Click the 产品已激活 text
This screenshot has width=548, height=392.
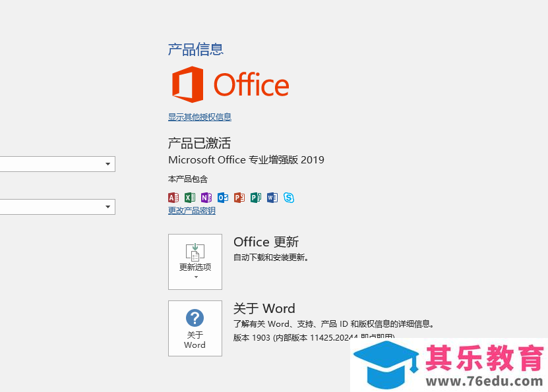coord(199,143)
